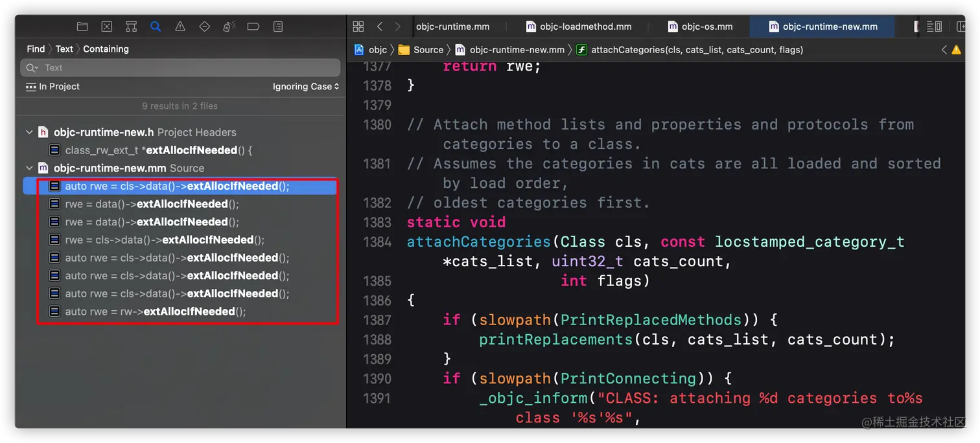Open the Test navigator diamond icon
The image size is (980, 443).
tap(204, 27)
